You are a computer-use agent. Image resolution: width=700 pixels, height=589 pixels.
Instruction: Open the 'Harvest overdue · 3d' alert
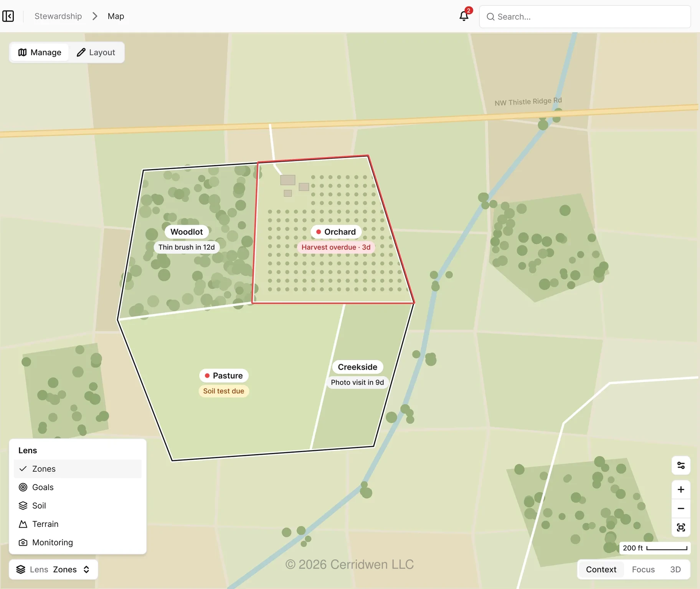pos(336,247)
